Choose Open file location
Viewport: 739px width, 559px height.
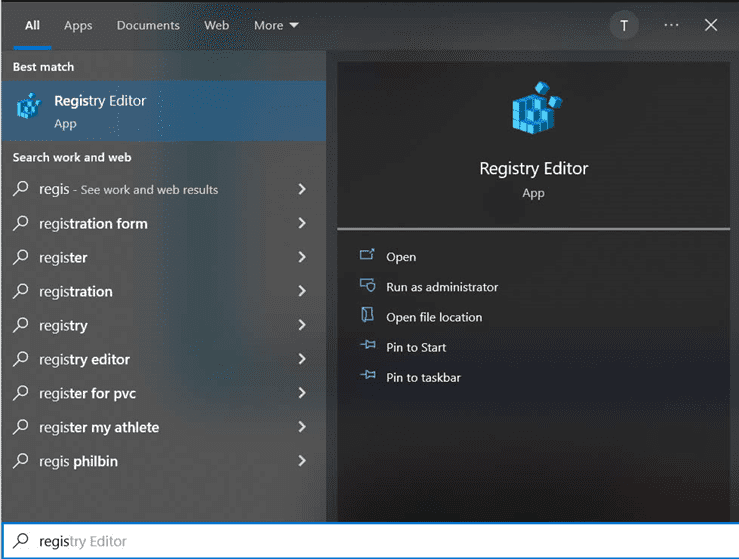click(x=434, y=317)
